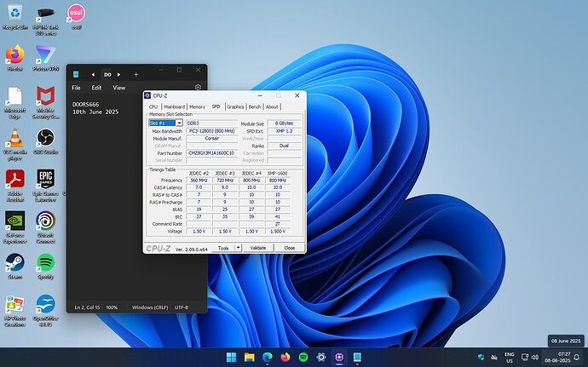Switch to the Bench tab

tap(255, 106)
